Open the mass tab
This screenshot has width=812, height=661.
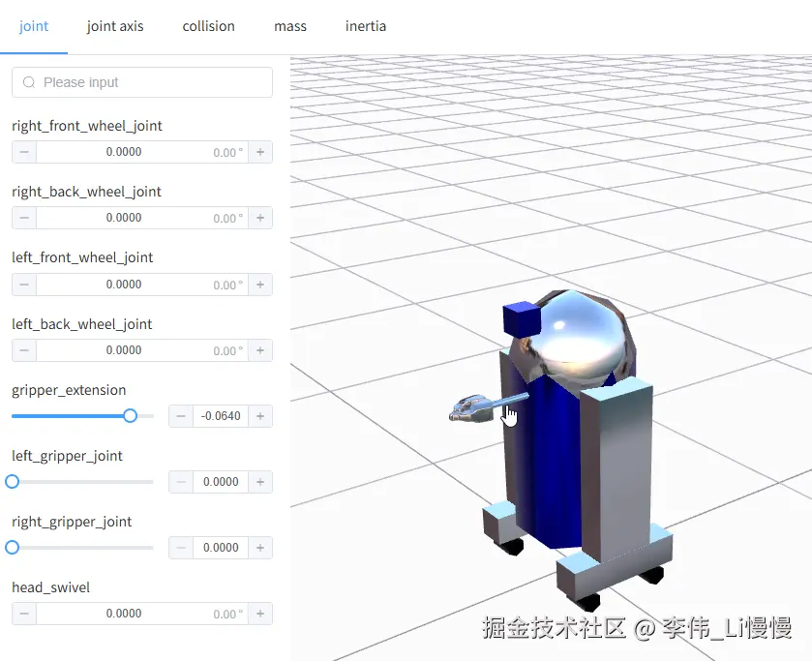290,26
